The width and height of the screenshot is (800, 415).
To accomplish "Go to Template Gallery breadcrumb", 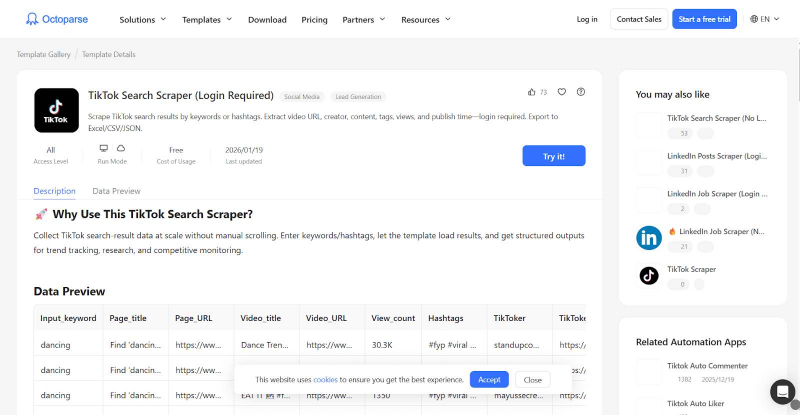I will pos(43,54).
